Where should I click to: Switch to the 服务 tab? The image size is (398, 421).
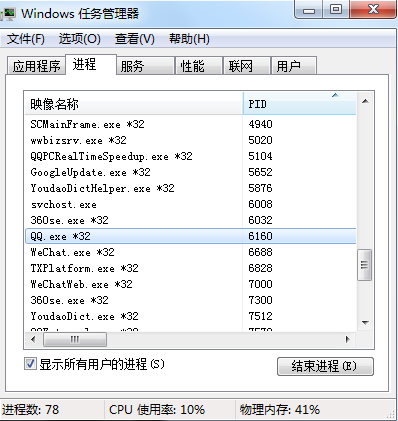[145, 66]
